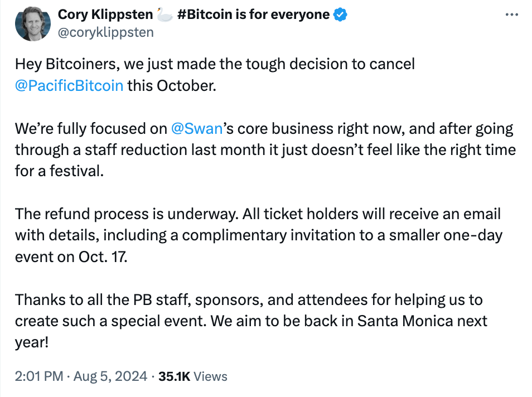Click the line "The refund process is underway"
Screen dimensions: 532x397
tap(258, 214)
